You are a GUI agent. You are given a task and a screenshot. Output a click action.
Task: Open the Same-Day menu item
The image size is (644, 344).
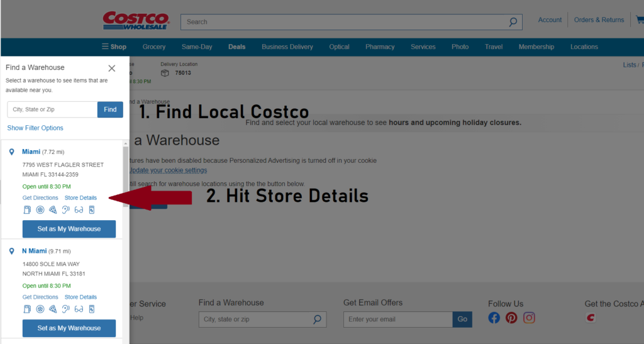click(197, 47)
